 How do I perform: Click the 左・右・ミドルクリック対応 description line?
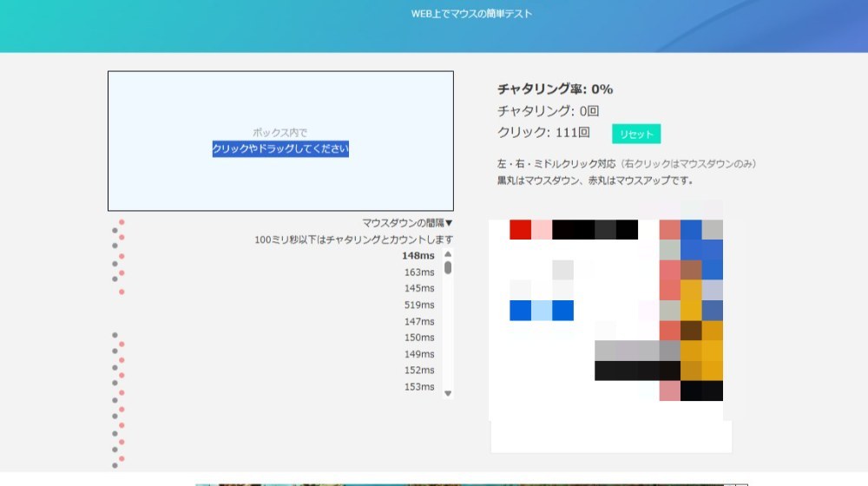tap(627, 164)
